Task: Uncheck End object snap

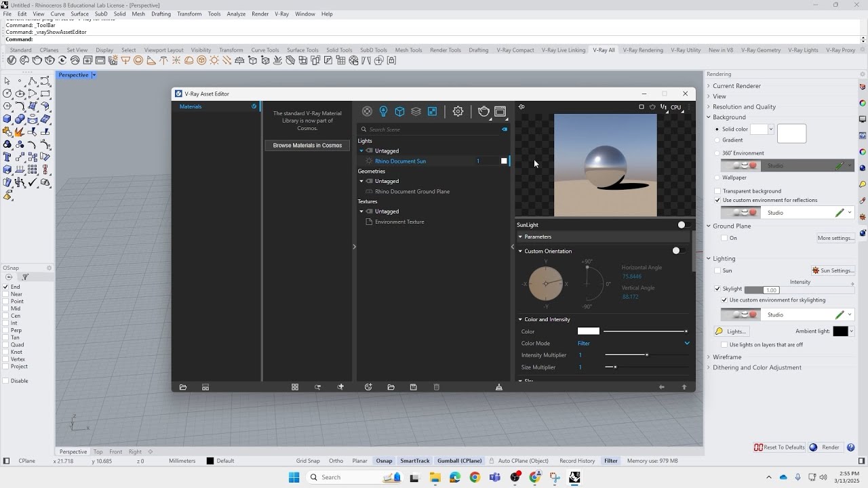Action: 5,287
